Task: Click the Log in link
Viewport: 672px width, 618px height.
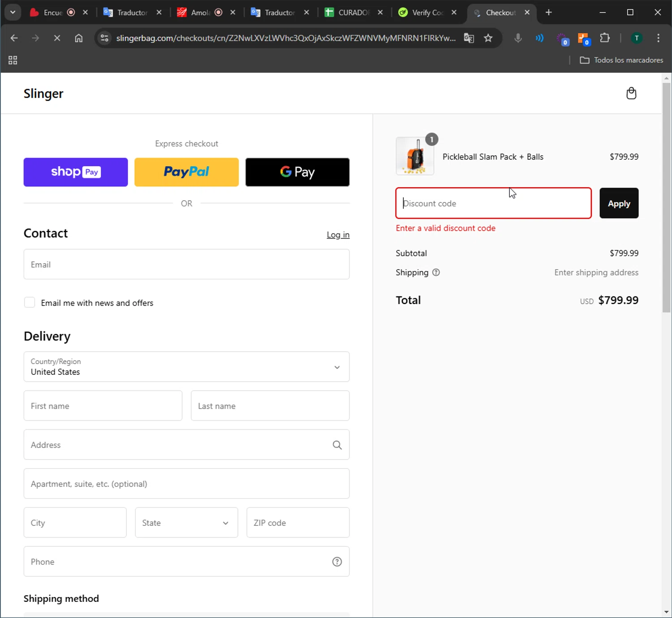Action: click(338, 235)
